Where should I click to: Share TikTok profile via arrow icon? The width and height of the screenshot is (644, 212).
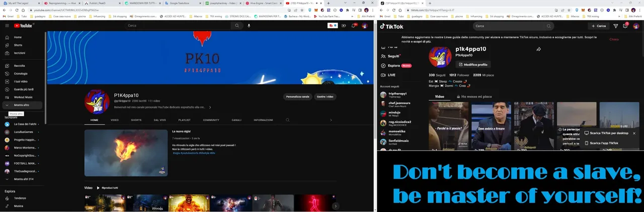click(538, 49)
